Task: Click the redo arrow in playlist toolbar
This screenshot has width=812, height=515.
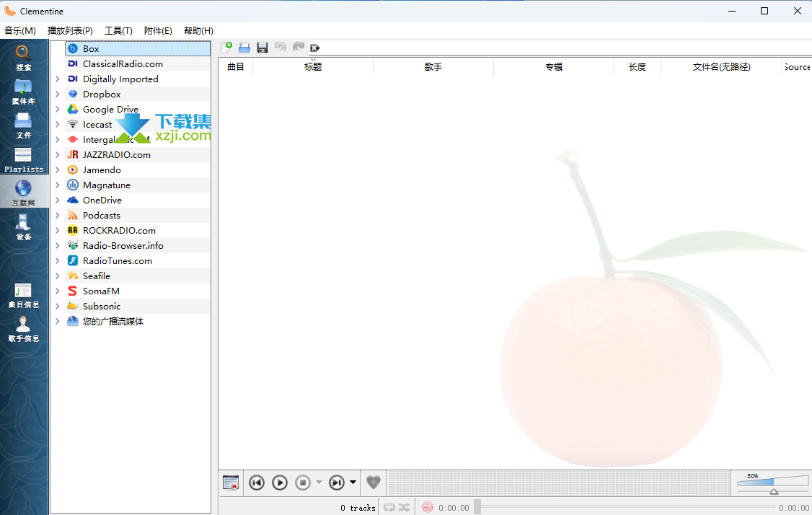Action: coord(299,48)
